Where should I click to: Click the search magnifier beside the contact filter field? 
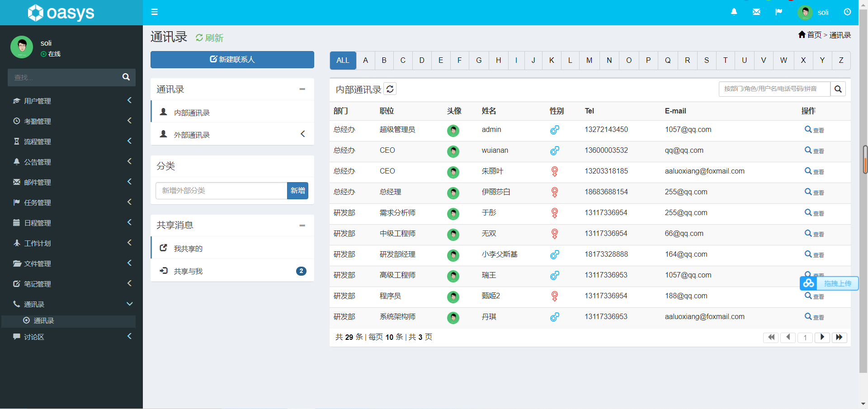tap(839, 89)
